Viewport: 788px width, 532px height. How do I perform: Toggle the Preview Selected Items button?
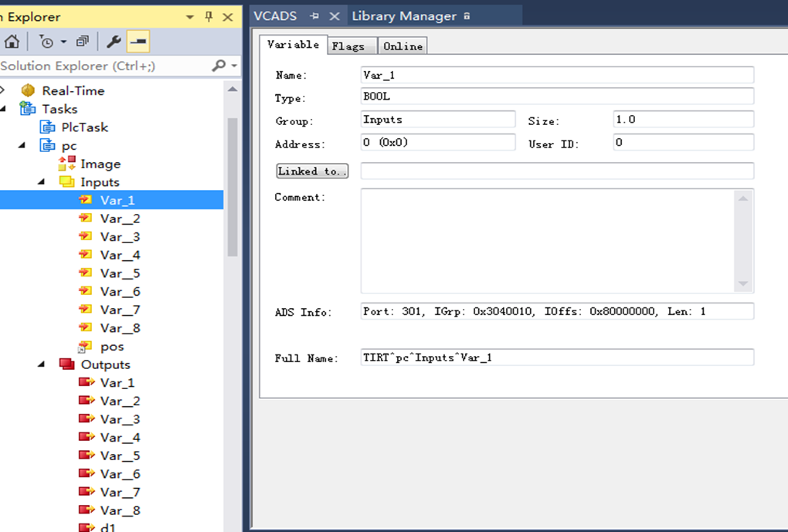[x=138, y=42]
